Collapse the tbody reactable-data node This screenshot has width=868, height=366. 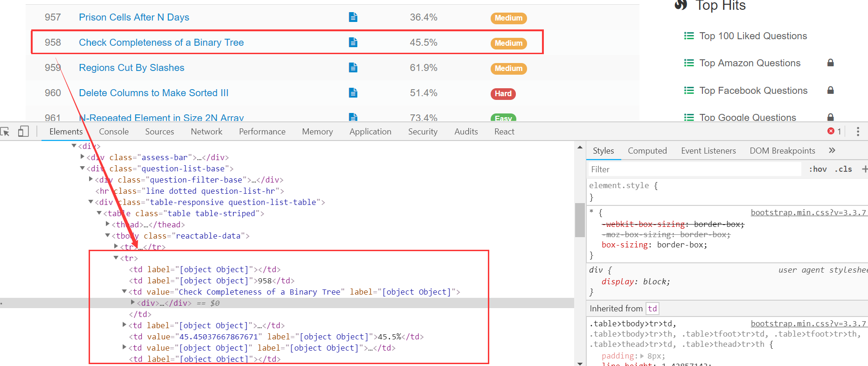[x=108, y=235]
